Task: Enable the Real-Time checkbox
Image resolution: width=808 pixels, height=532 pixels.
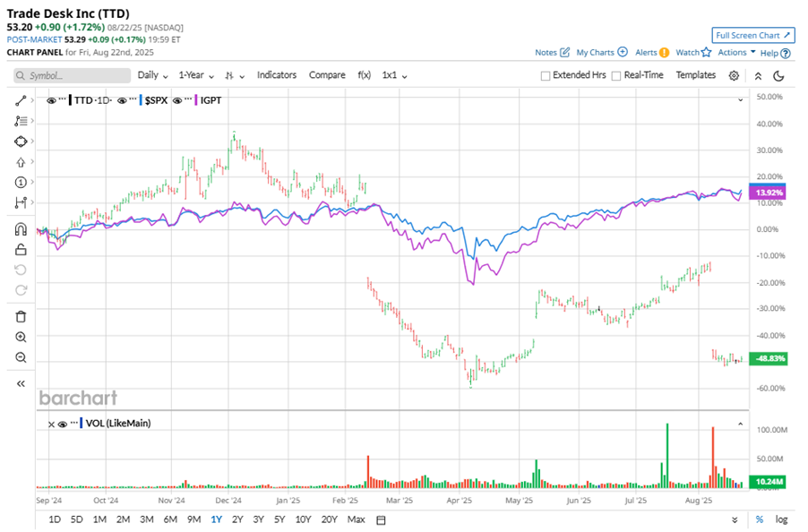Action: [x=615, y=76]
